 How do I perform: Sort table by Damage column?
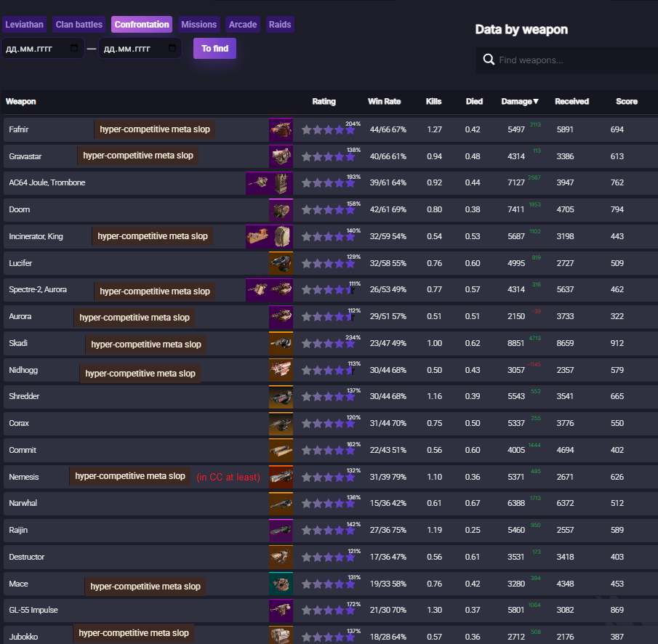click(x=520, y=102)
